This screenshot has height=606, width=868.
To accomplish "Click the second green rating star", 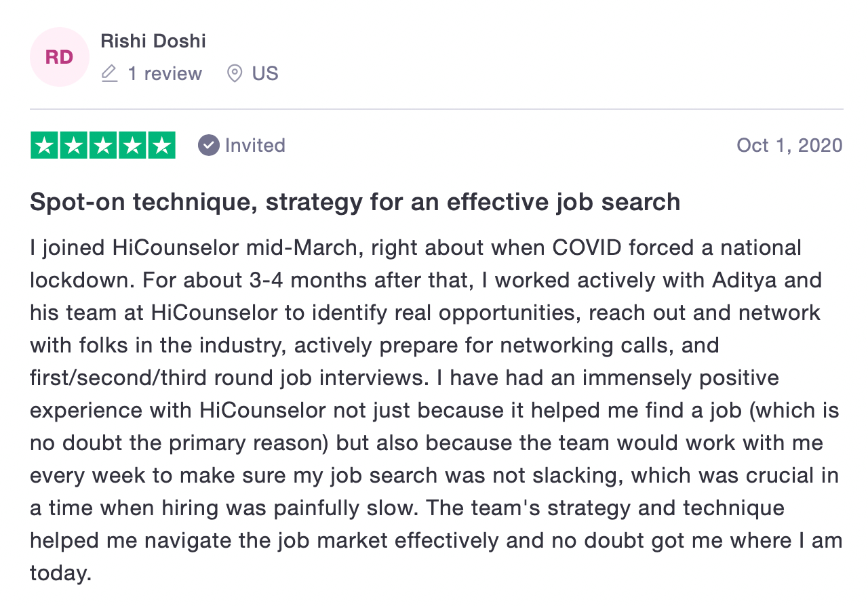I will [74, 146].
